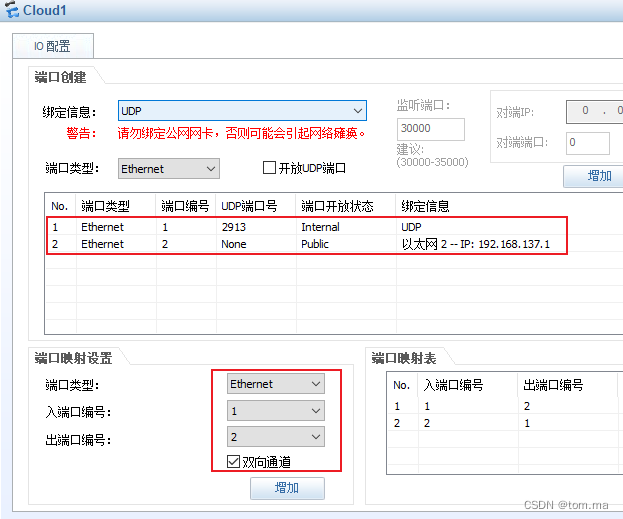Screen dimensions: 623x519
Task: Select mapping table row No. 1
Action: pos(505,406)
